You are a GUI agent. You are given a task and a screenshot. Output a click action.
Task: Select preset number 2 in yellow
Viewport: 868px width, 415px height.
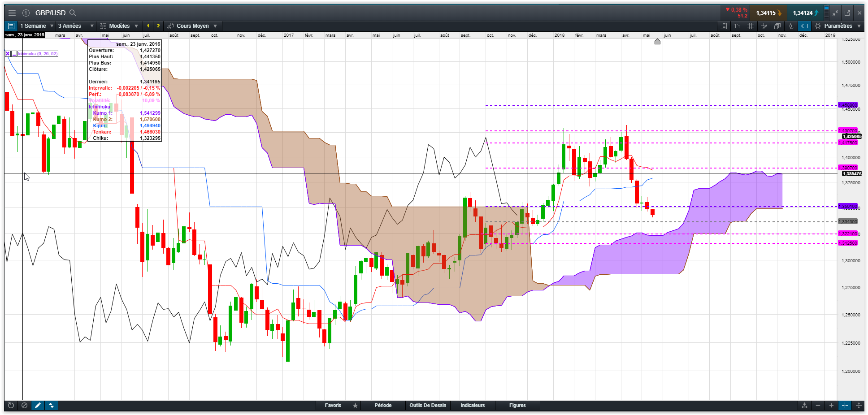tap(158, 26)
